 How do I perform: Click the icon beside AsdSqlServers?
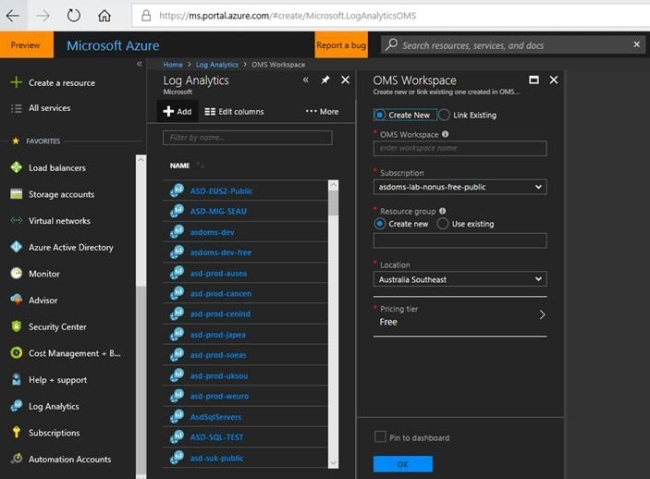pos(177,416)
